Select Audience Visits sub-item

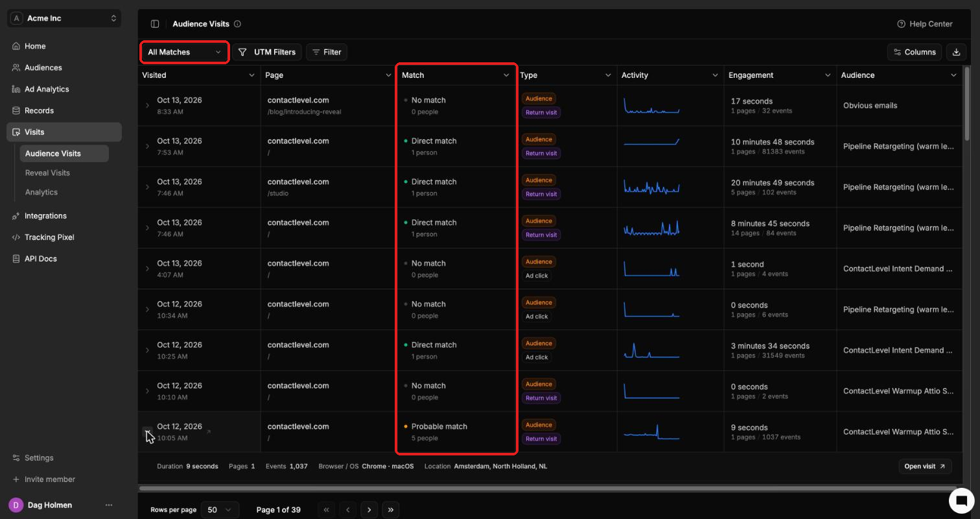coord(64,154)
